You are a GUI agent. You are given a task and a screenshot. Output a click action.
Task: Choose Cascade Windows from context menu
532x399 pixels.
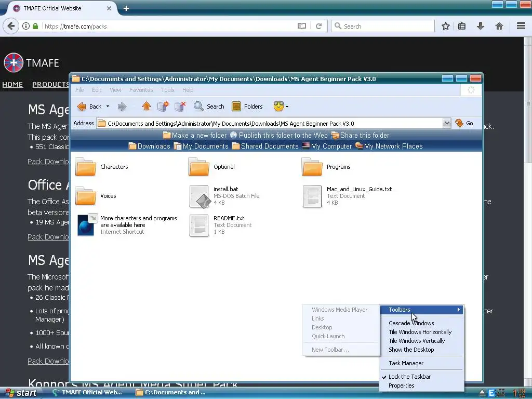pyautogui.click(x=421, y=323)
